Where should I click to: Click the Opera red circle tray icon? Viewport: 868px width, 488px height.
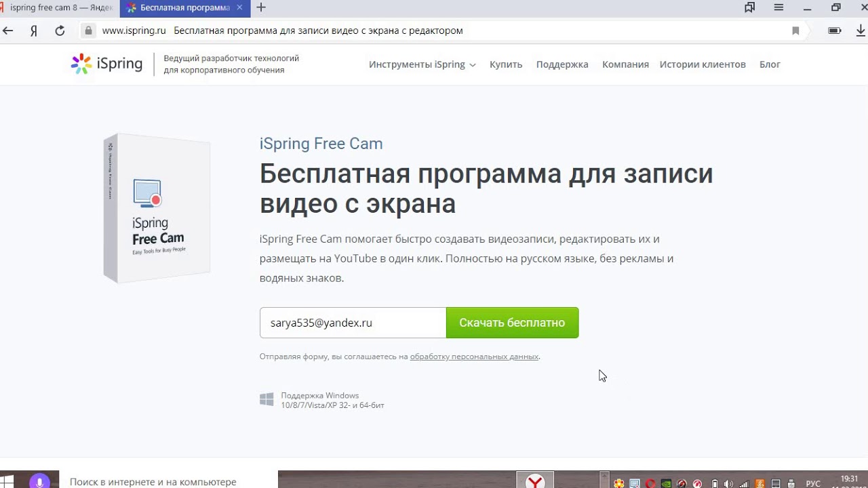(650, 483)
